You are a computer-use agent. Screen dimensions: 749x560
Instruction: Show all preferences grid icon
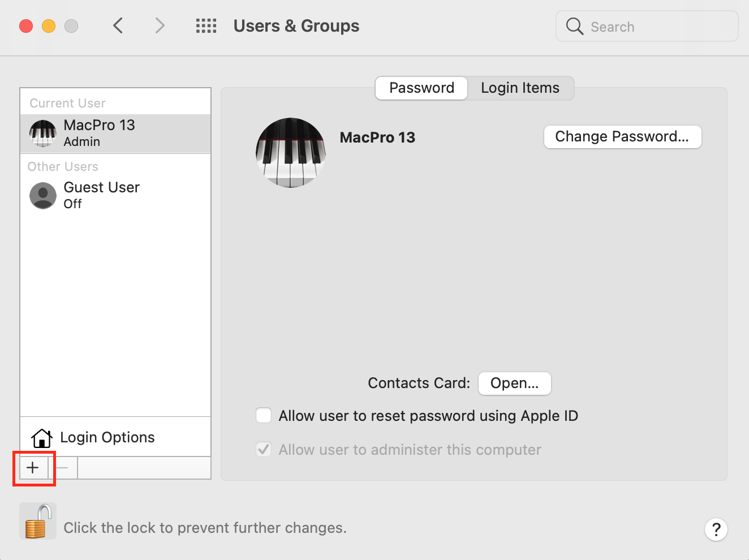(206, 26)
